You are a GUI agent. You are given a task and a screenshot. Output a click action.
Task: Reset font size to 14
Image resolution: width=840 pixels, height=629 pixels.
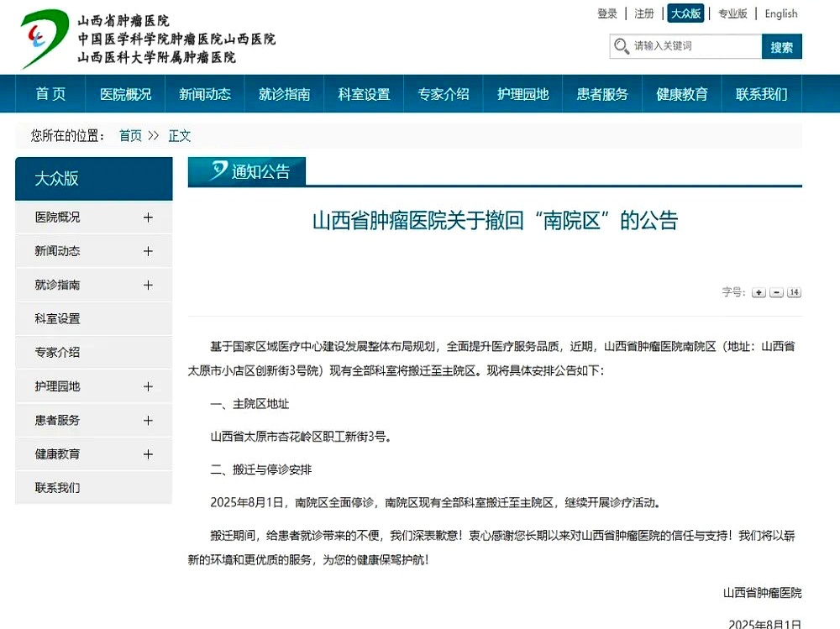794,292
